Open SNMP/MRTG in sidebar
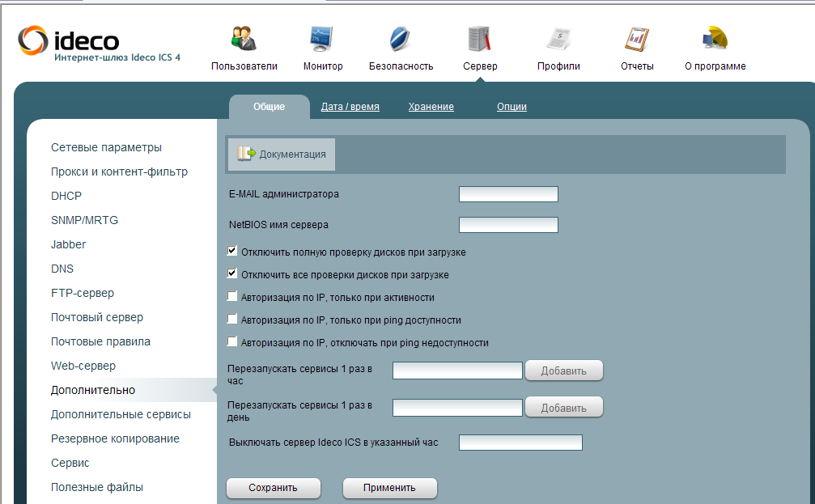The height and width of the screenshot is (504, 815). coord(84,220)
